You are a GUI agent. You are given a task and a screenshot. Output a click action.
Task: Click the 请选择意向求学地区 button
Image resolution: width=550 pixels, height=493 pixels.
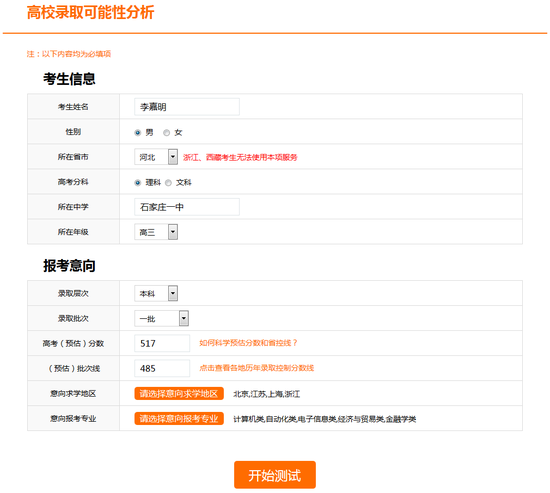click(179, 393)
